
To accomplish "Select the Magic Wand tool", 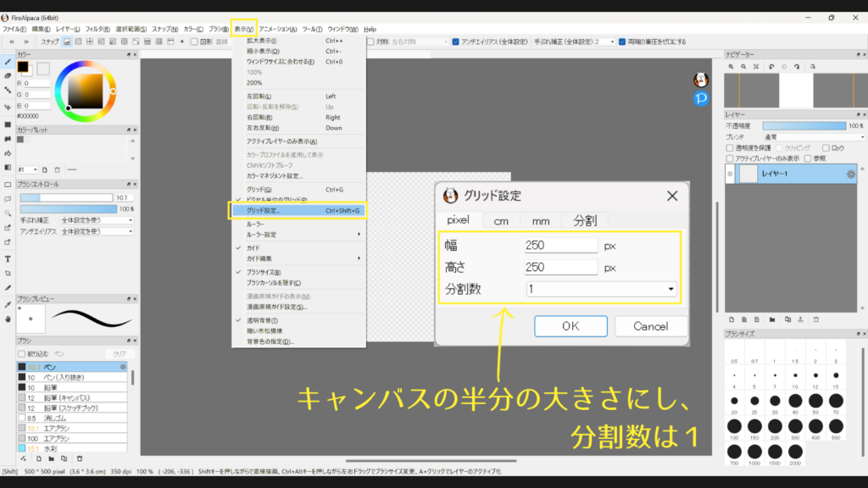I will (8, 213).
